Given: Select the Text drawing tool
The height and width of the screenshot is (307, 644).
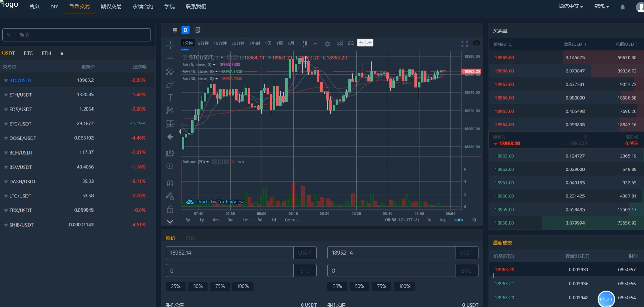Looking at the screenshot, I should point(170,98).
